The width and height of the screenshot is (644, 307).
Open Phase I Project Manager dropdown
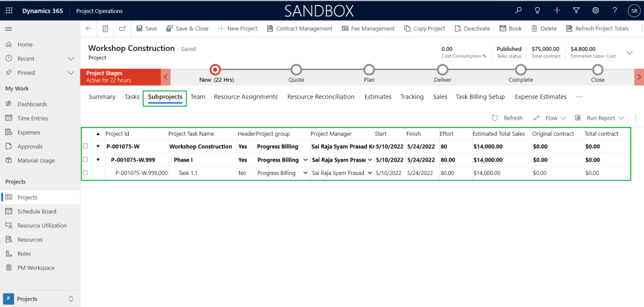[370, 160]
